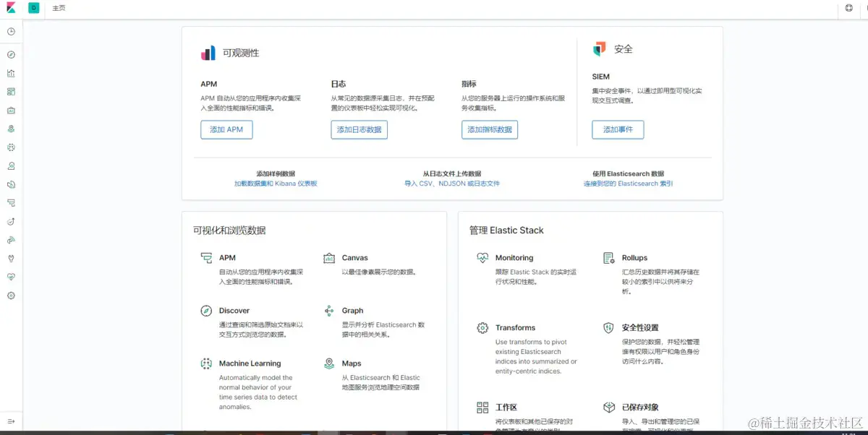Click the SIEM heading under 安全
This screenshot has width=868, height=435.
tap(600, 77)
